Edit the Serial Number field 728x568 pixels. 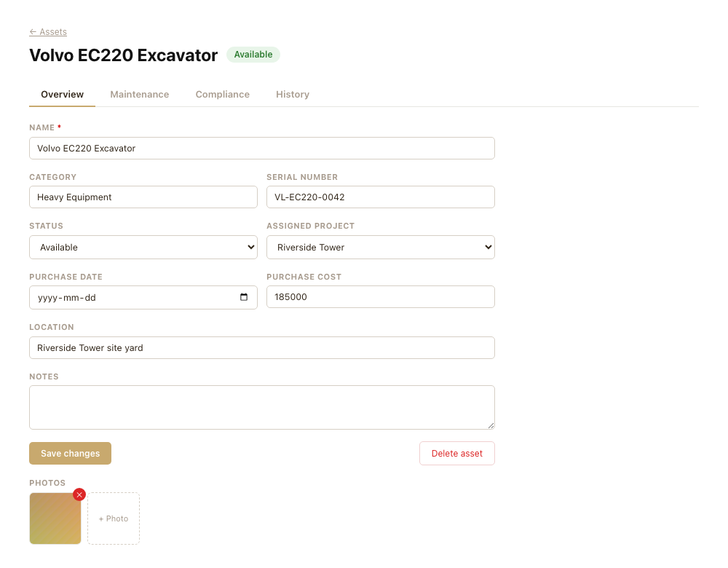[x=381, y=197]
